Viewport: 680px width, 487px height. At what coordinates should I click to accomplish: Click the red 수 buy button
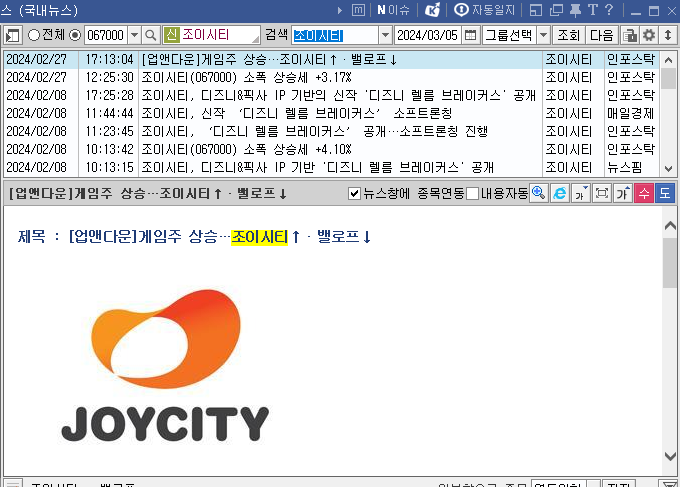click(644, 193)
